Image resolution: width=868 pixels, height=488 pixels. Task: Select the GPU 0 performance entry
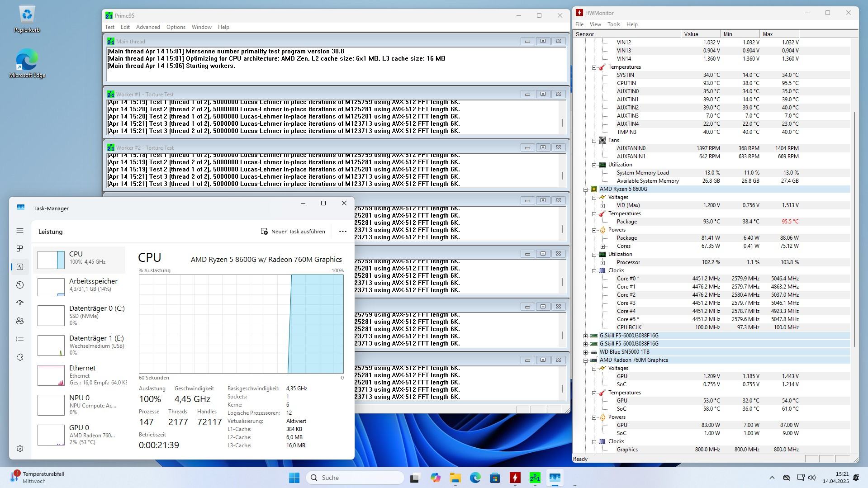[80, 435]
